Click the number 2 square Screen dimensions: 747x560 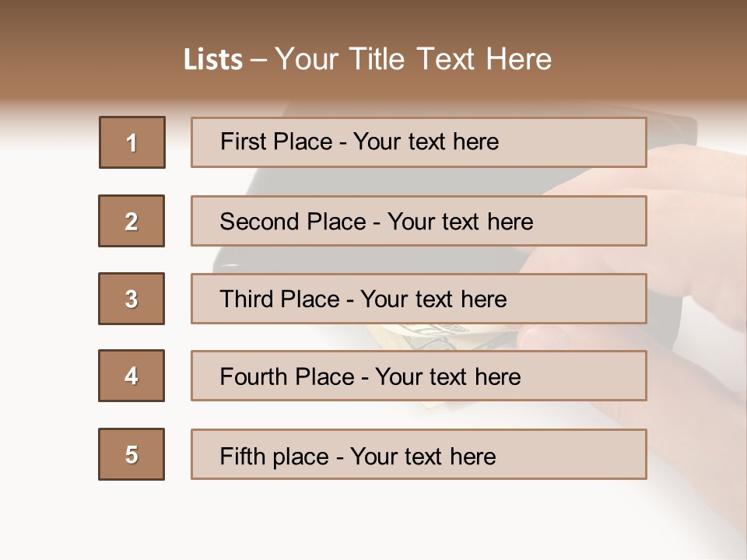(x=132, y=221)
